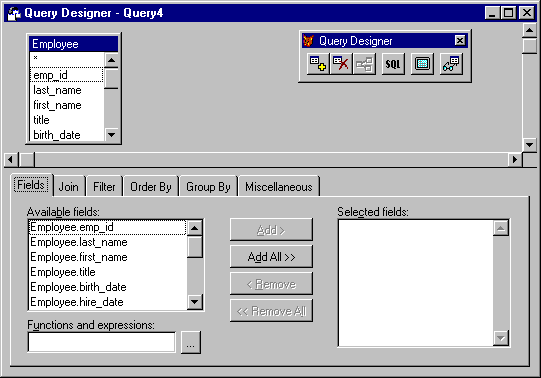Click the Query Designer title bar app icon
Screen dimensions: 541x378
coord(14,13)
